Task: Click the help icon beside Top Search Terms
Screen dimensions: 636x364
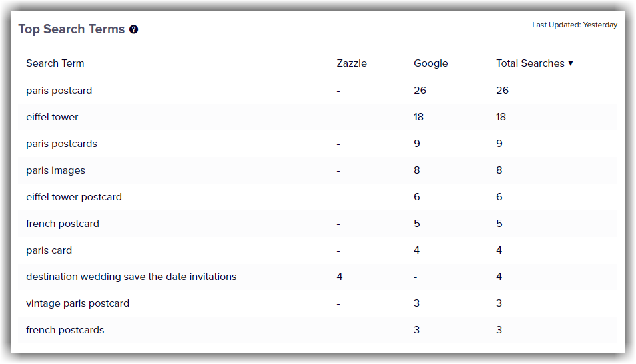Action: coord(133,29)
